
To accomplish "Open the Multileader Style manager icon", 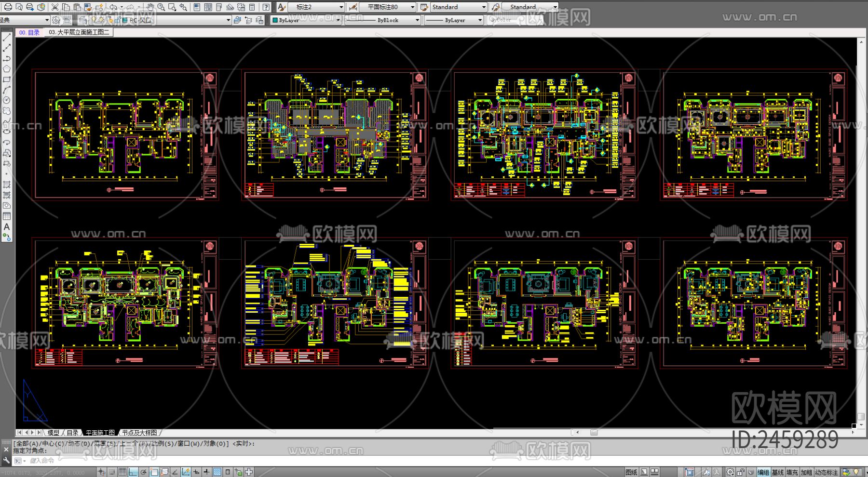I will [x=496, y=7].
